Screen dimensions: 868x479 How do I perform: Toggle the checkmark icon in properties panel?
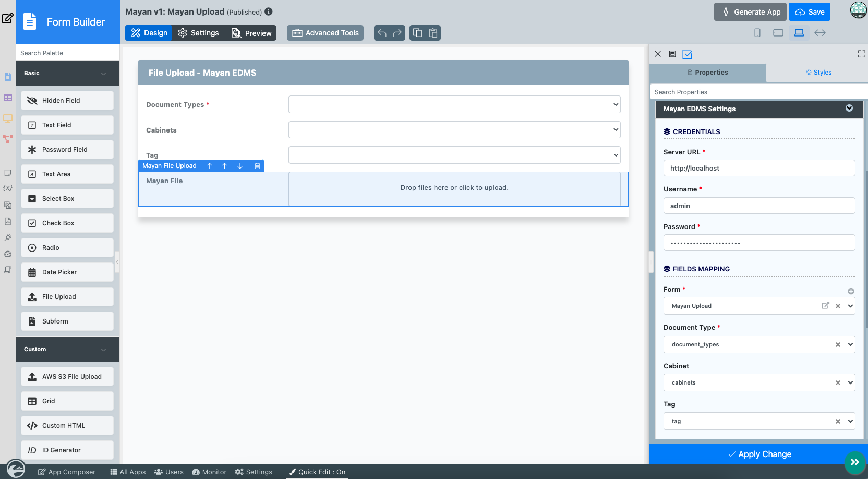pyautogui.click(x=688, y=54)
